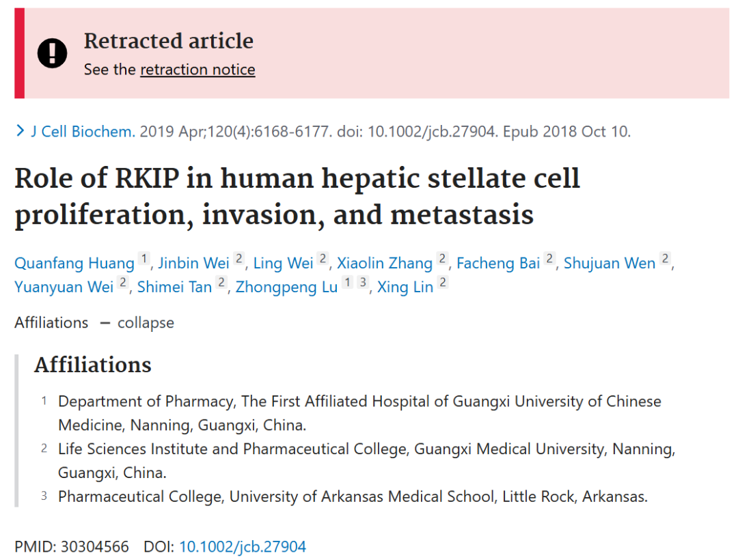
Task: Click the article title heading text
Action: pos(297,197)
